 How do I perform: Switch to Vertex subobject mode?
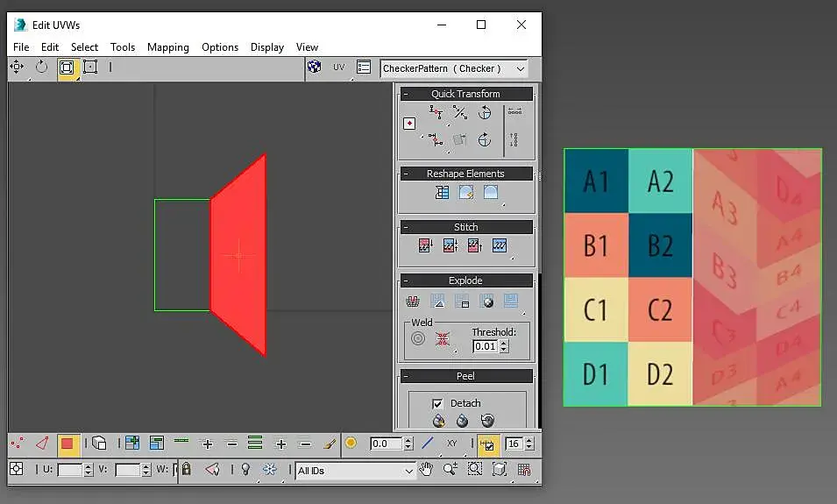click(18, 444)
